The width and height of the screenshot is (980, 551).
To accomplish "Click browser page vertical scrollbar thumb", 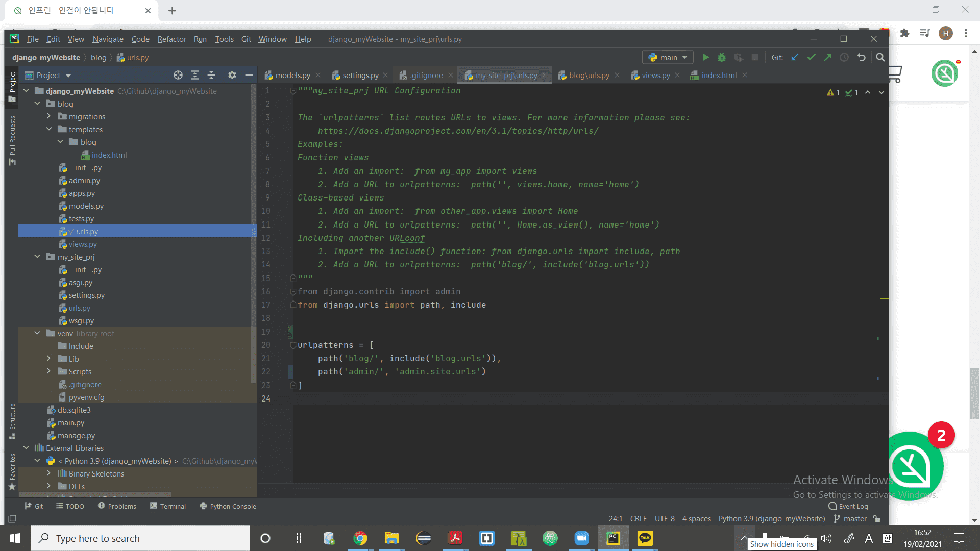I will [x=975, y=393].
